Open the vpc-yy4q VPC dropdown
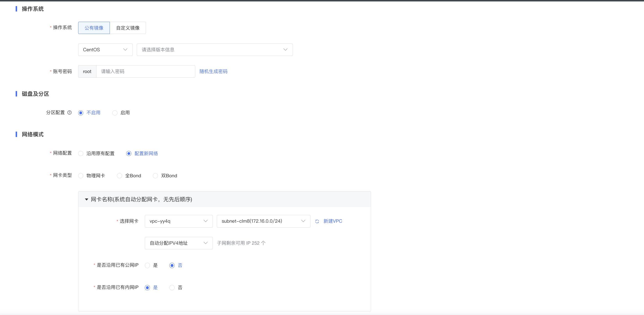644x315 pixels. click(178, 221)
